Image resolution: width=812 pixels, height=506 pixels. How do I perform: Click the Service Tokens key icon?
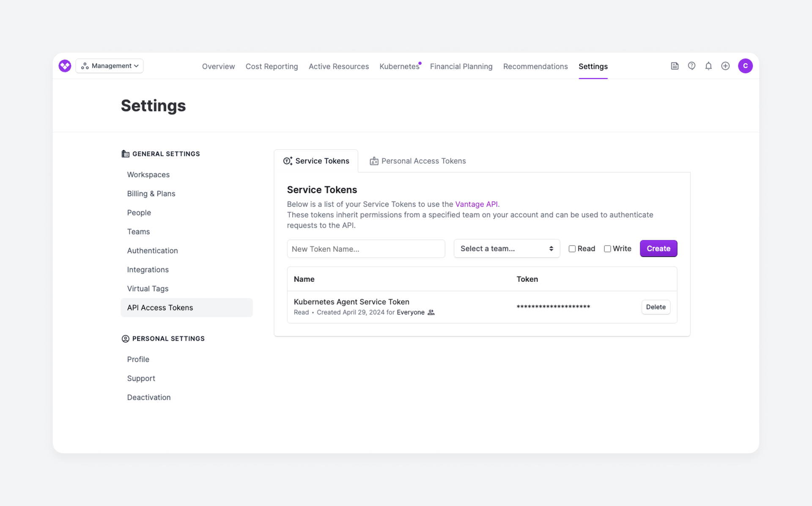pyautogui.click(x=288, y=161)
